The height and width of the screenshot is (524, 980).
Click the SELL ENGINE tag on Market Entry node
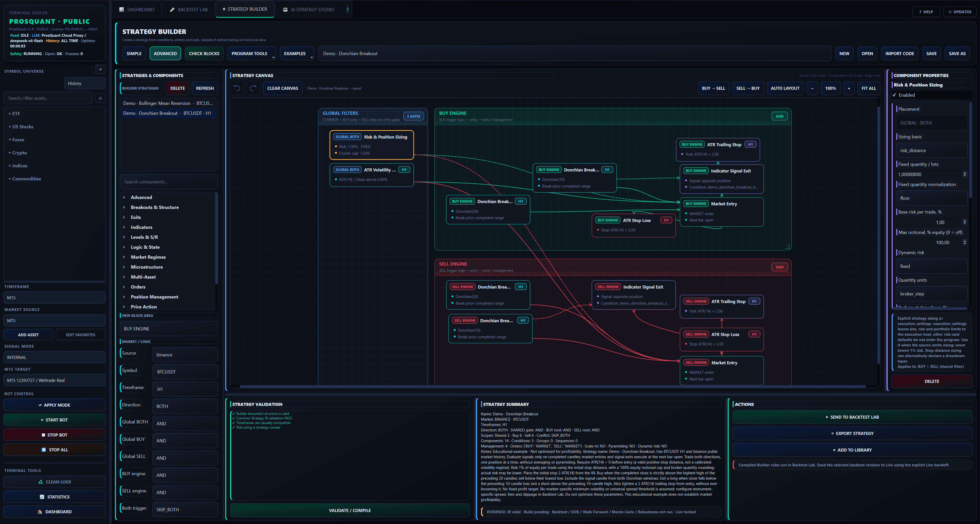pyautogui.click(x=696, y=363)
